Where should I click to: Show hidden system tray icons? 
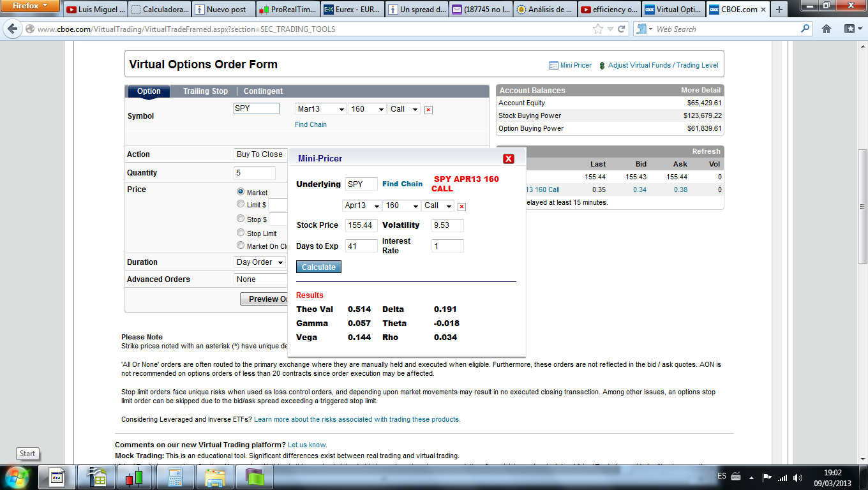point(752,477)
